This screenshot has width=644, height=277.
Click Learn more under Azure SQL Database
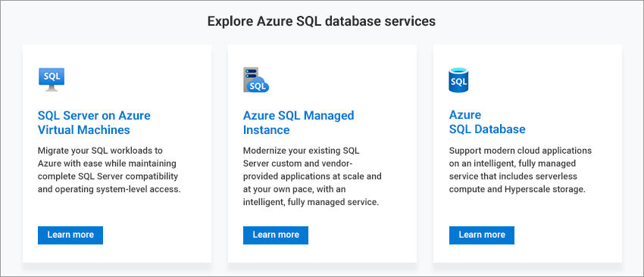(482, 235)
